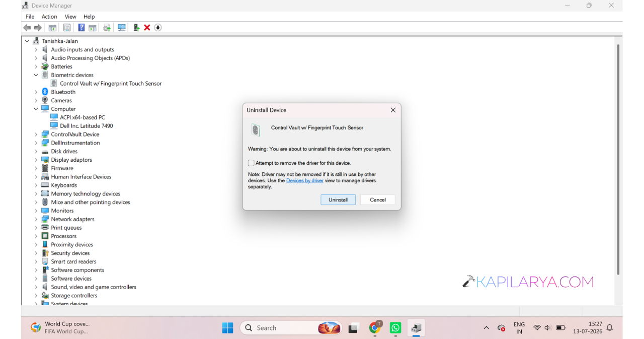Open the File menu
644x339 pixels.
tap(30, 17)
